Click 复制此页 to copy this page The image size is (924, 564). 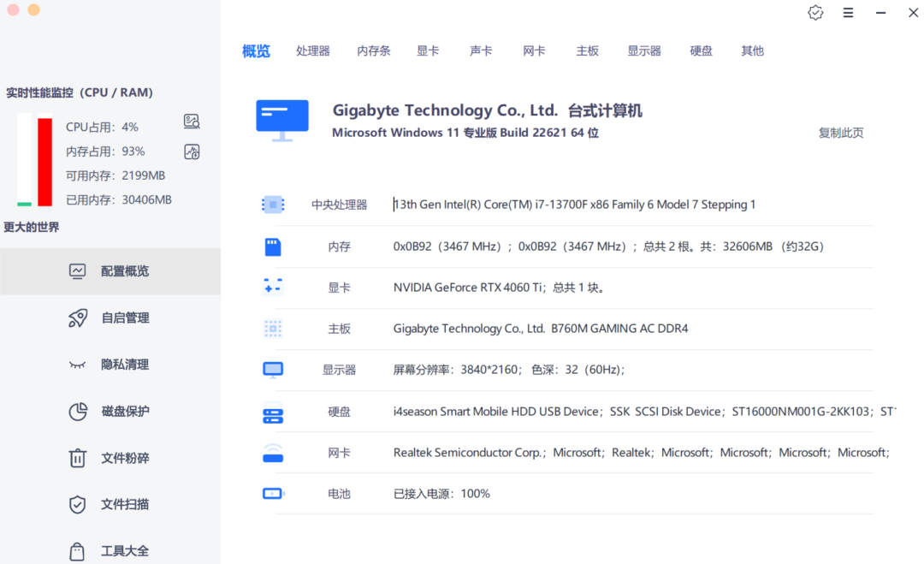point(841,134)
